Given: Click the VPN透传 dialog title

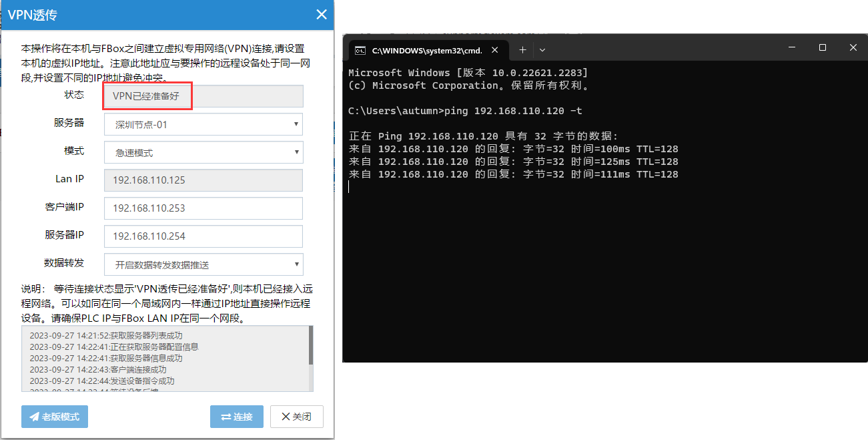Looking at the screenshot, I should [x=31, y=15].
